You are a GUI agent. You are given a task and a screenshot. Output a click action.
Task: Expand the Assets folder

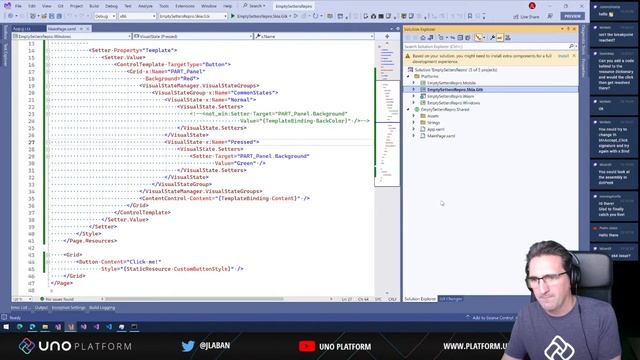point(414,116)
